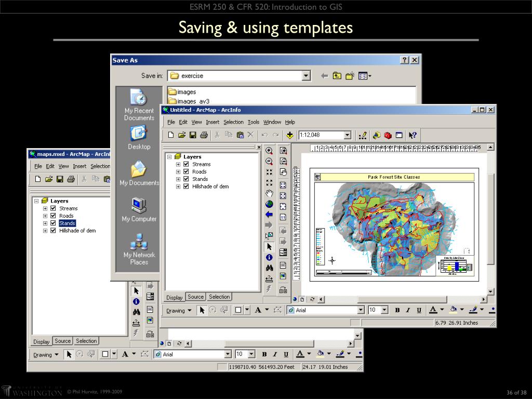This screenshot has height=399, width=532.
Task: Click Print icon in Untitled ArcMap toolbar
Action: pos(204,135)
